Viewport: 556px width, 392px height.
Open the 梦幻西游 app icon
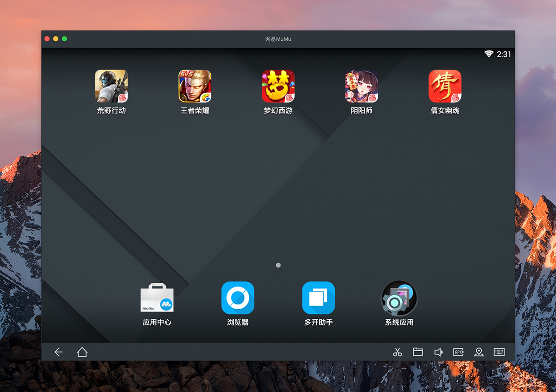click(x=278, y=86)
